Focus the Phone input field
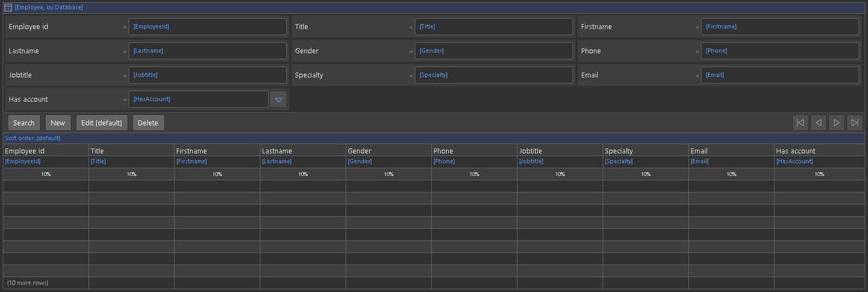This screenshot has height=292, width=868. (x=780, y=51)
